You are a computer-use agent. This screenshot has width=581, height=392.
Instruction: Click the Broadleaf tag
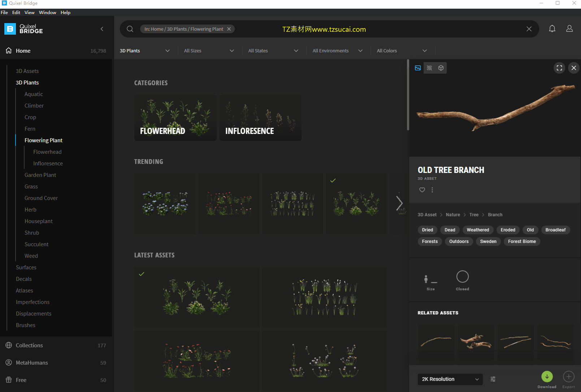[555, 230]
